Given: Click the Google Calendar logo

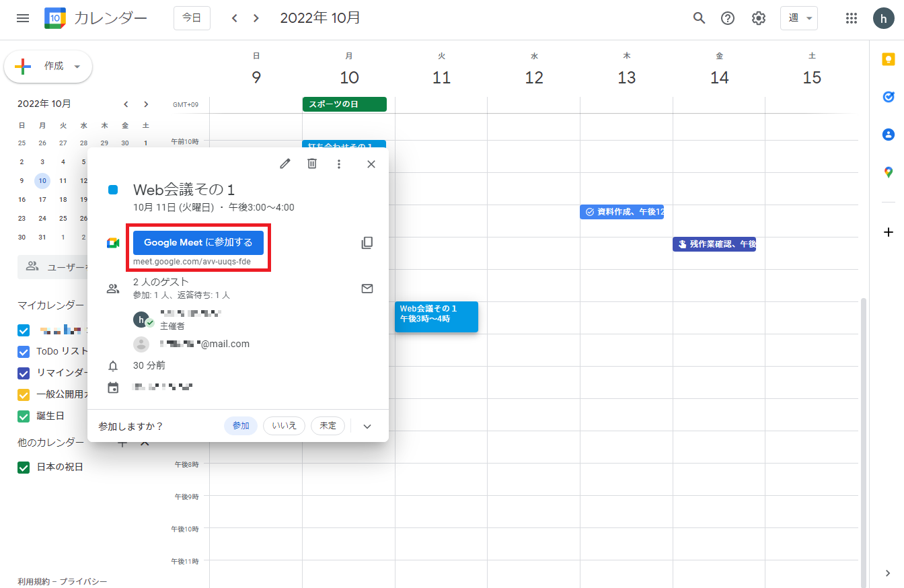Looking at the screenshot, I should coord(55,18).
